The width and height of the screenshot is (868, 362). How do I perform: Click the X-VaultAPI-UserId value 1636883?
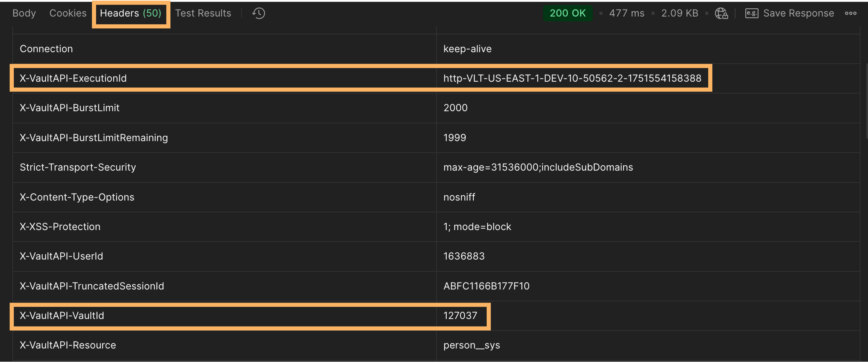464,256
